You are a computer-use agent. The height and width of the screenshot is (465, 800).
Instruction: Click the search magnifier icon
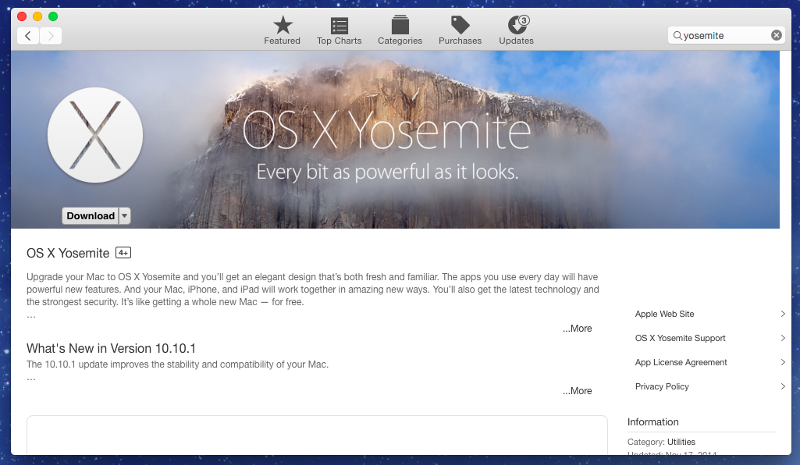[x=678, y=36]
